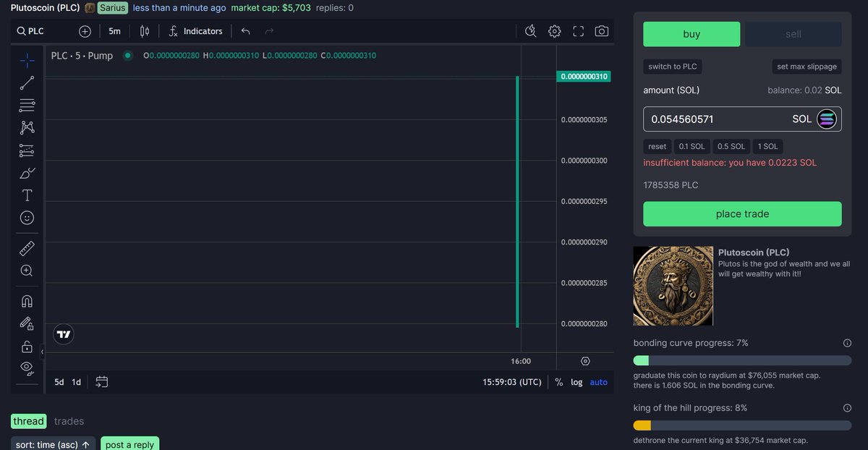Toggle the PLC series status dot
This screenshot has height=450, width=868.
point(128,55)
